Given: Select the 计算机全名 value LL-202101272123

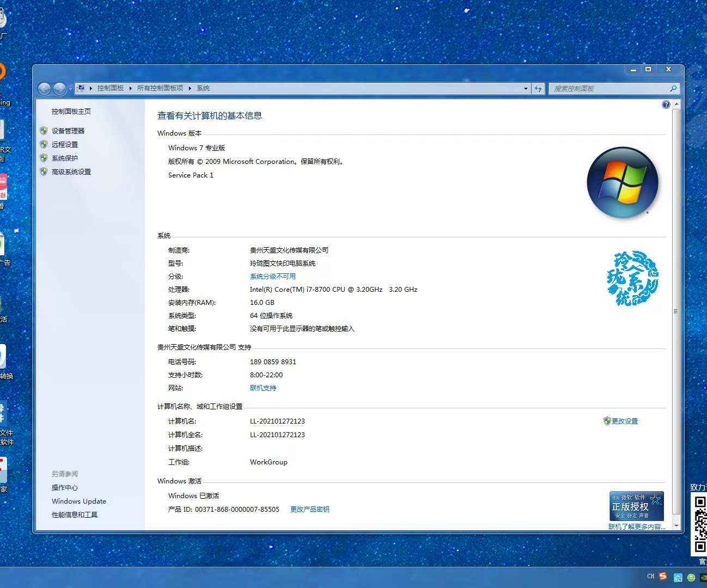Looking at the screenshot, I should tap(277, 435).
